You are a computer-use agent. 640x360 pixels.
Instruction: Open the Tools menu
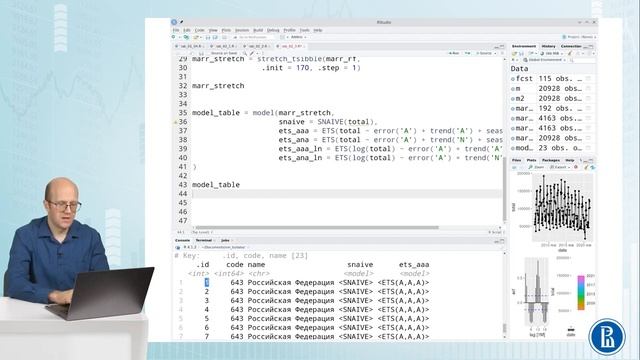(304, 30)
